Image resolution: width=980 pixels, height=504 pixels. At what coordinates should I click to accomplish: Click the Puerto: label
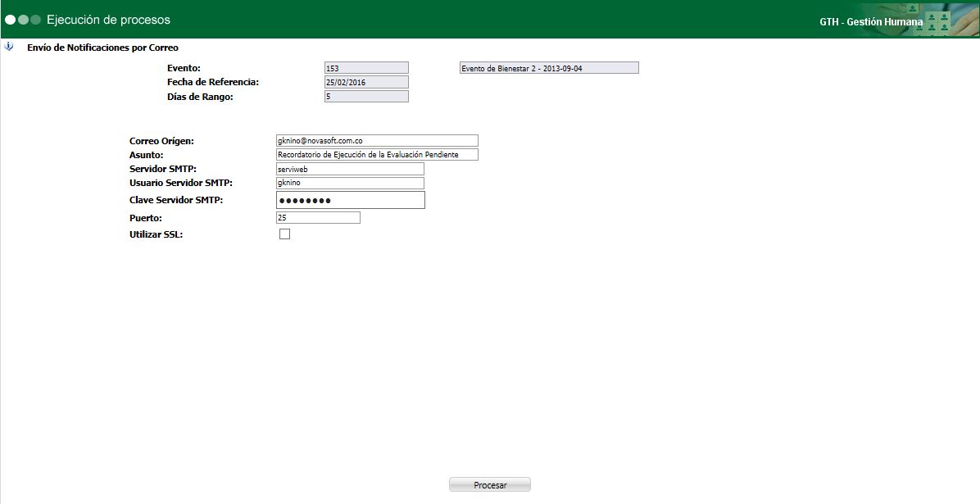(145, 218)
